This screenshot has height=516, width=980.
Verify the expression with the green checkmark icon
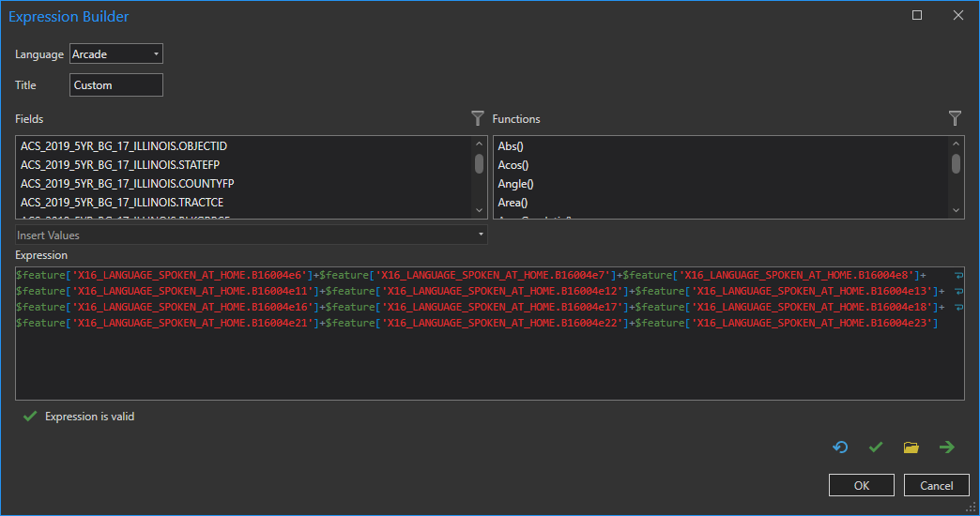coord(876,448)
